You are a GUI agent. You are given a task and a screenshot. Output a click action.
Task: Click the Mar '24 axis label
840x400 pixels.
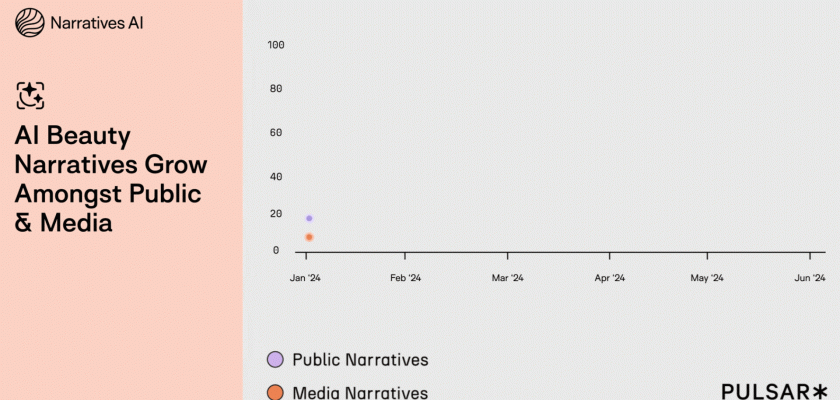coord(507,278)
